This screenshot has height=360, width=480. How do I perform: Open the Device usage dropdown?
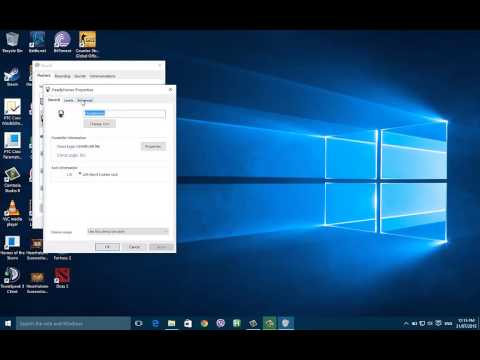click(x=128, y=231)
